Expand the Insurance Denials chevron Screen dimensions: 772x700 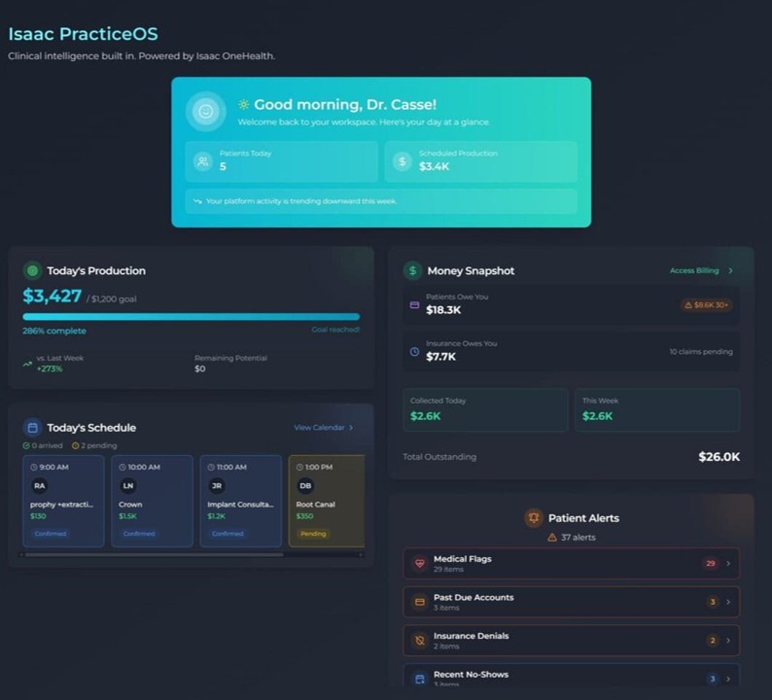coord(728,641)
